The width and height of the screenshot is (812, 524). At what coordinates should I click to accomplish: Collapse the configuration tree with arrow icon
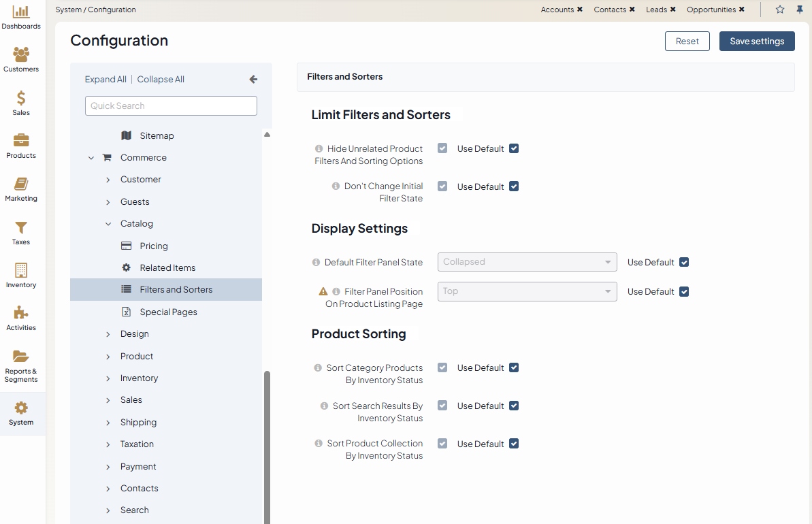253,79
